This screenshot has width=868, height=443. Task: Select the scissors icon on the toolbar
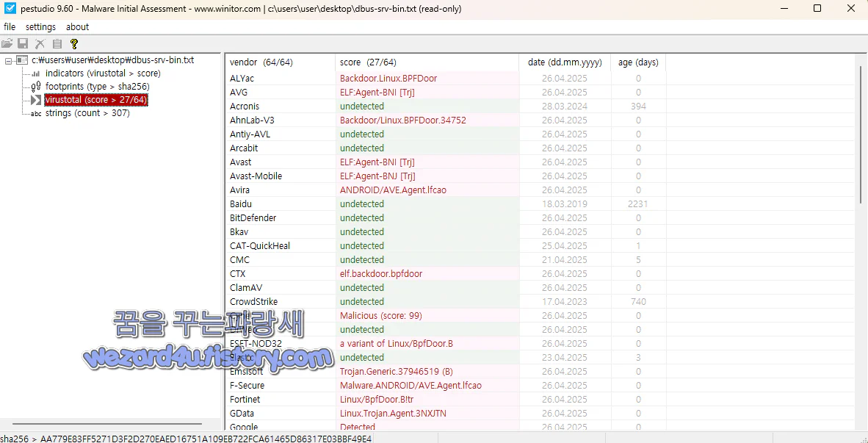(x=40, y=43)
